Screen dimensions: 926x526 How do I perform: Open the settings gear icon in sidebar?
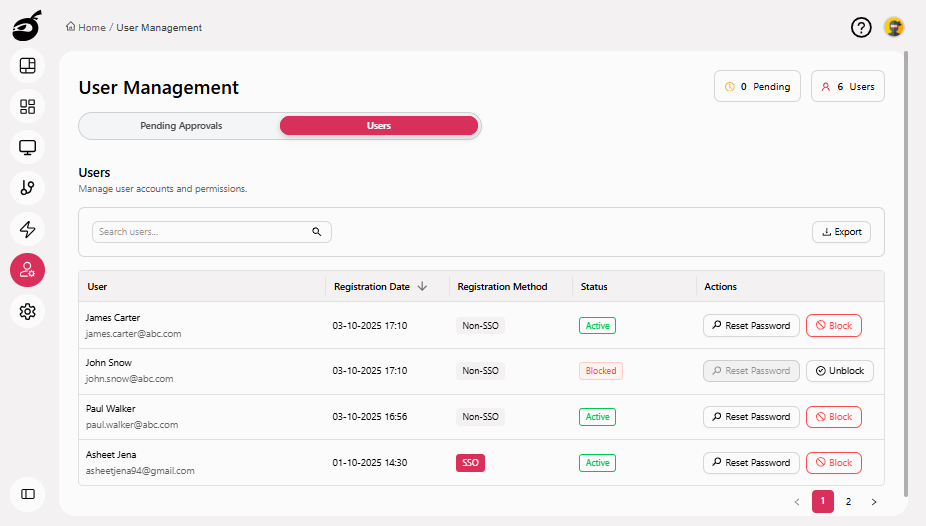[27, 311]
